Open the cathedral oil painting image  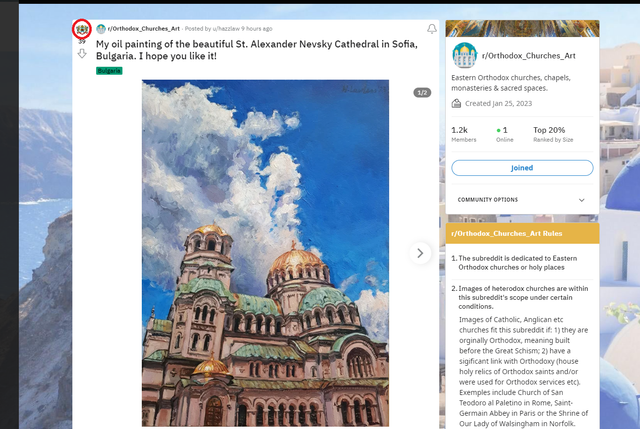pyautogui.click(x=265, y=253)
